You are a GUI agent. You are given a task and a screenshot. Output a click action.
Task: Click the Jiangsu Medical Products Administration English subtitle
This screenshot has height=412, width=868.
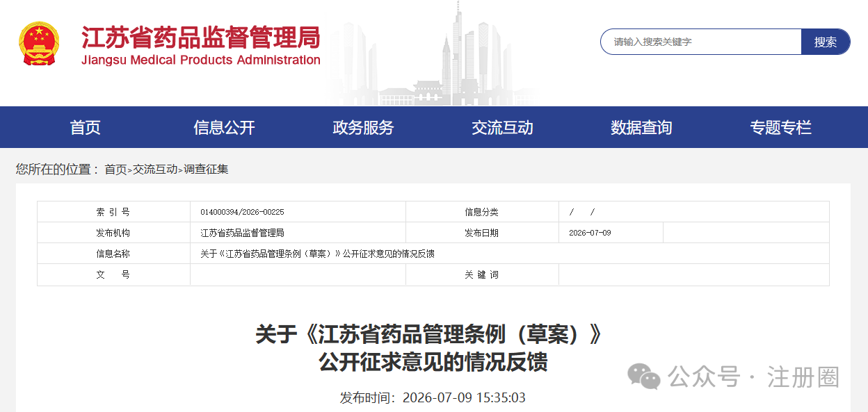201,60
